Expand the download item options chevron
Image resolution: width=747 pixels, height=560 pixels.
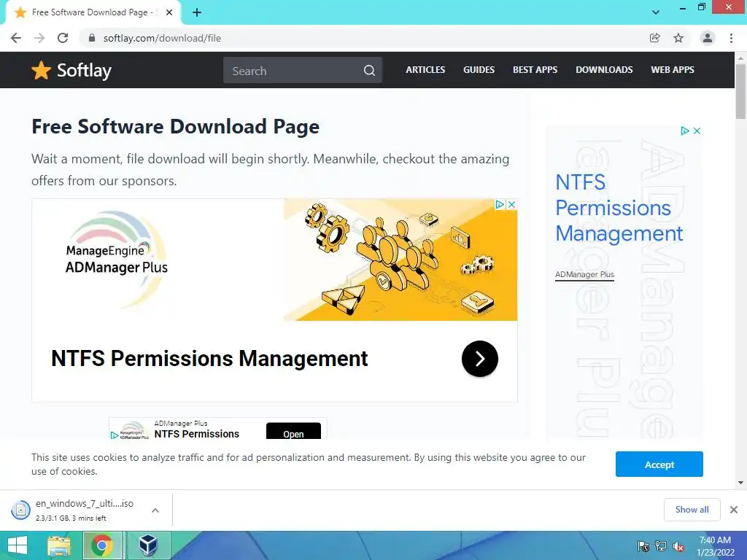click(x=155, y=510)
